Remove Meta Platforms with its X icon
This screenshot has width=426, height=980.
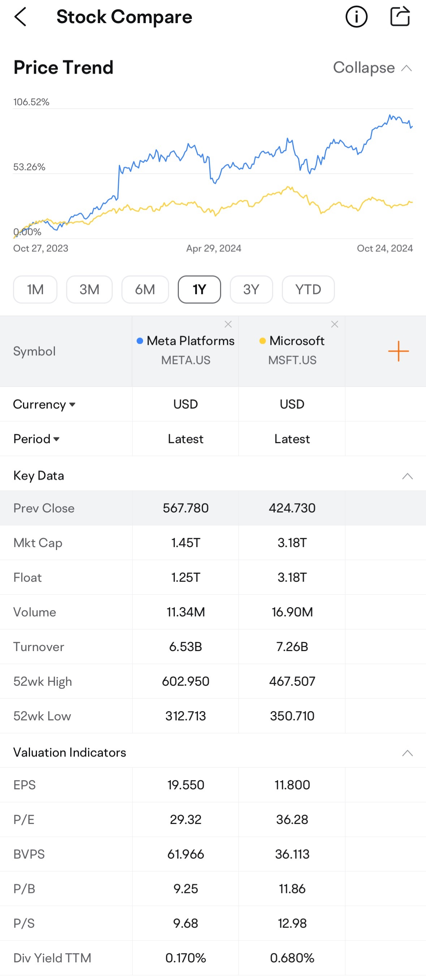(228, 324)
